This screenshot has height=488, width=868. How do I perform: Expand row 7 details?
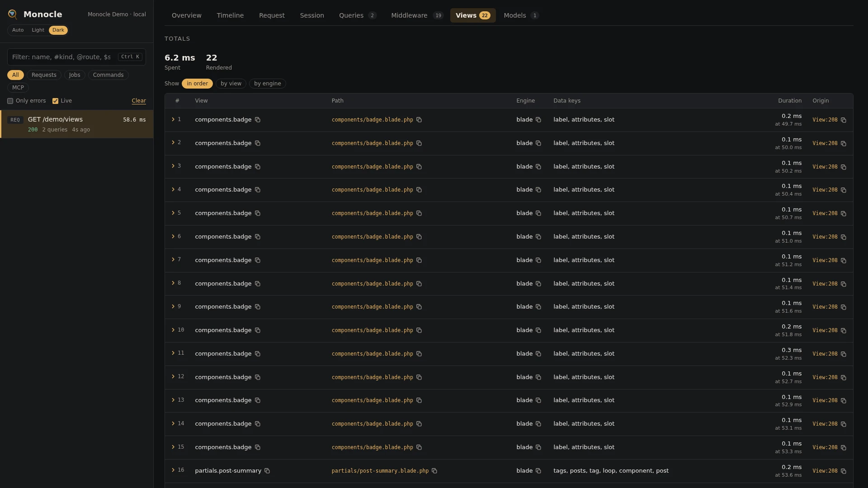tap(173, 260)
